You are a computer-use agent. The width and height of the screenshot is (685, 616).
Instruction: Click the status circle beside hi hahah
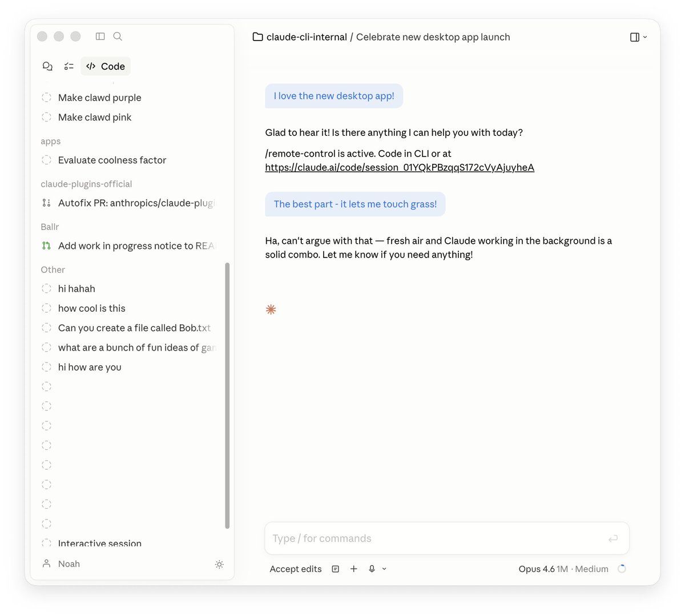pyautogui.click(x=47, y=288)
